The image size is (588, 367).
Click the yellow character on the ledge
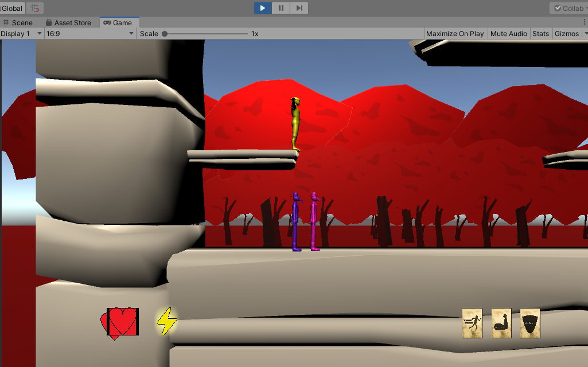tap(295, 124)
